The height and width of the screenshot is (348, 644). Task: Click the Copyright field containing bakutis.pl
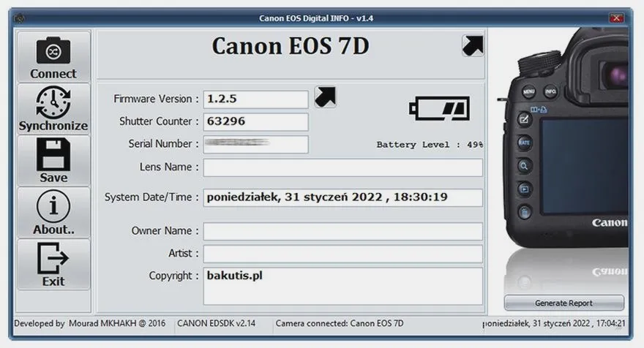pyautogui.click(x=342, y=287)
